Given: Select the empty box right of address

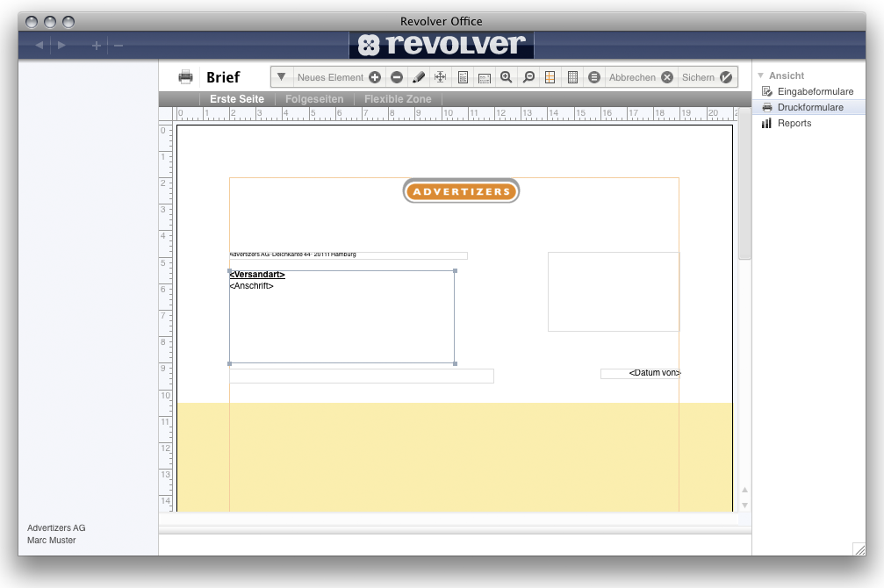Looking at the screenshot, I should [x=614, y=291].
